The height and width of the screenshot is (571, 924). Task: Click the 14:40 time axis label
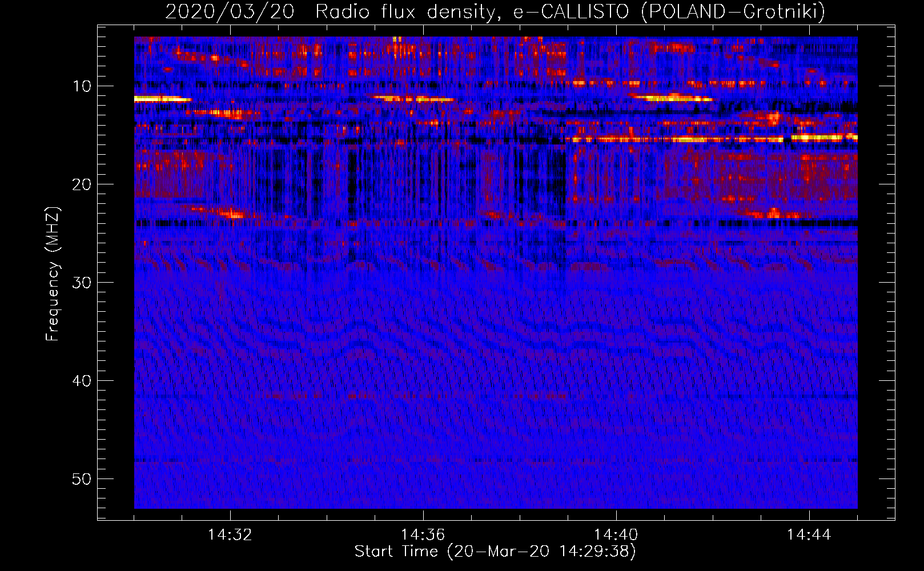[616, 535]
